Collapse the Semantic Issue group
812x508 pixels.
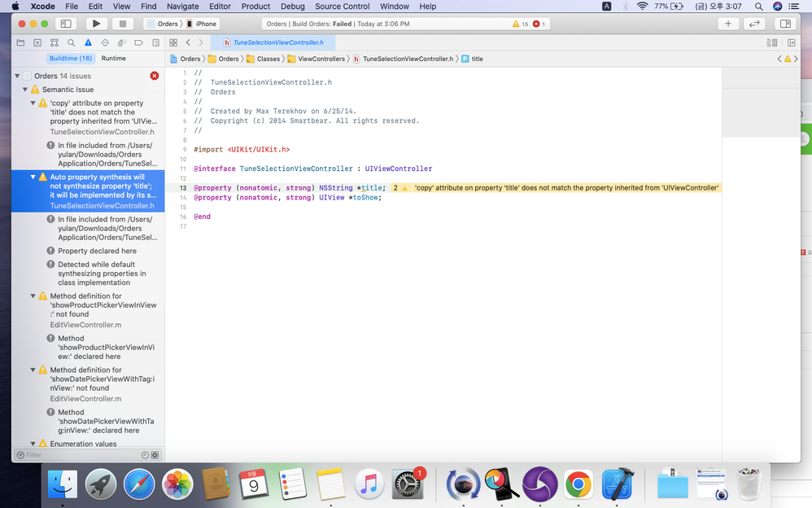coord(25,90)
